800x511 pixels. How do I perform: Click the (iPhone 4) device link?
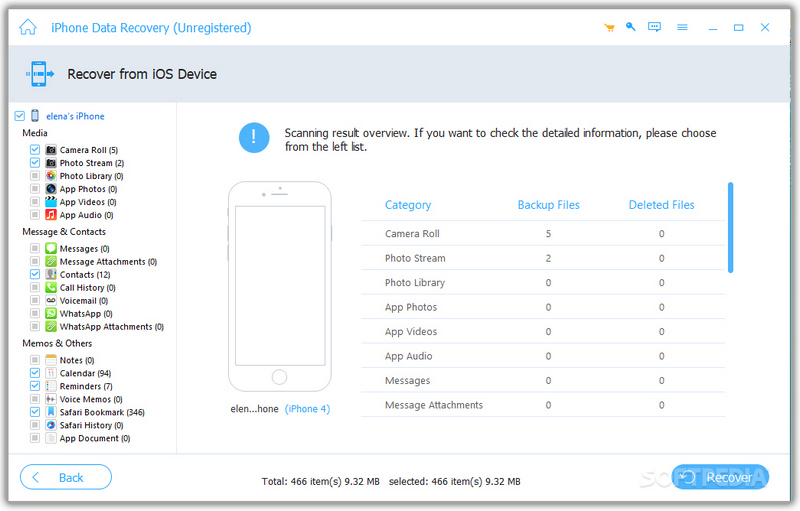point(307,409)
